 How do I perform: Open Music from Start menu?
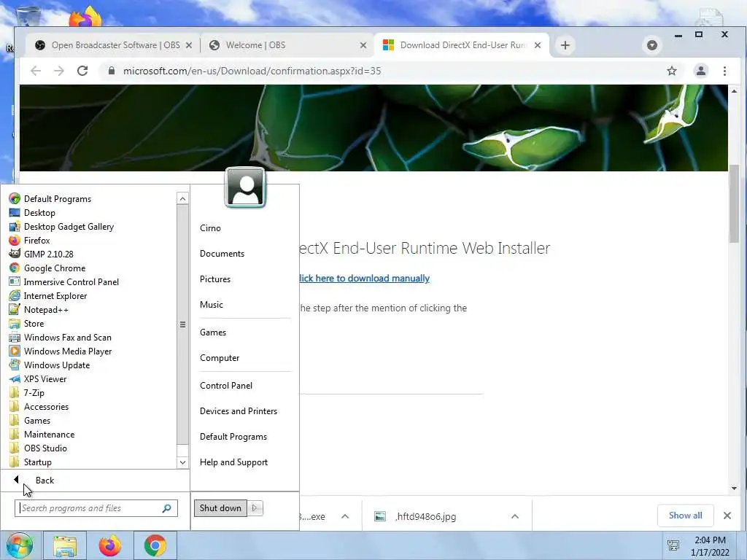[212, 304]
